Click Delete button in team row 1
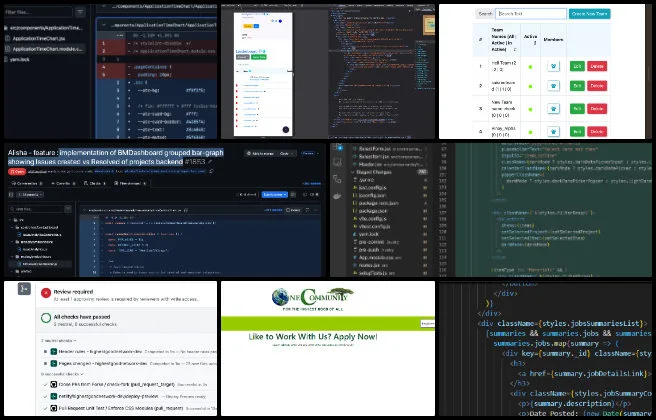 pyautogui.click(x=597, y=66)
